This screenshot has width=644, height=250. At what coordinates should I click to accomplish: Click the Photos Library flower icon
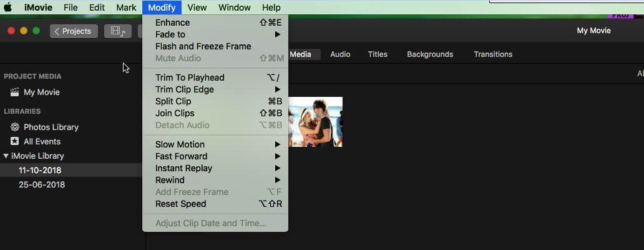coord(15,127)
